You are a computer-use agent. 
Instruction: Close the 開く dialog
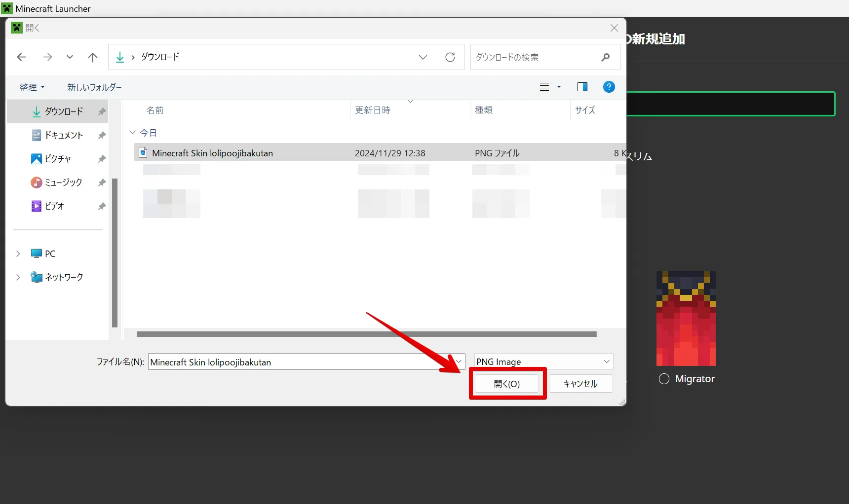614,28
